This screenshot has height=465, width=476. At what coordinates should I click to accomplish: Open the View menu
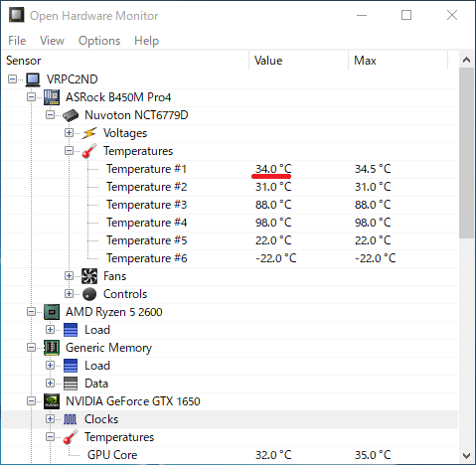52,41
